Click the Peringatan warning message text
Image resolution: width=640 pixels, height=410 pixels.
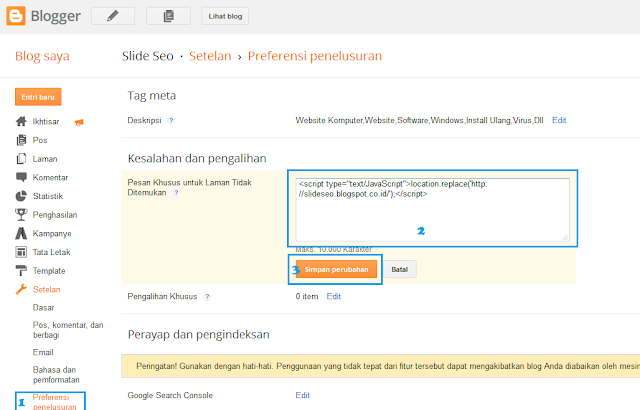pyautogui.click(x=388, y=366)
